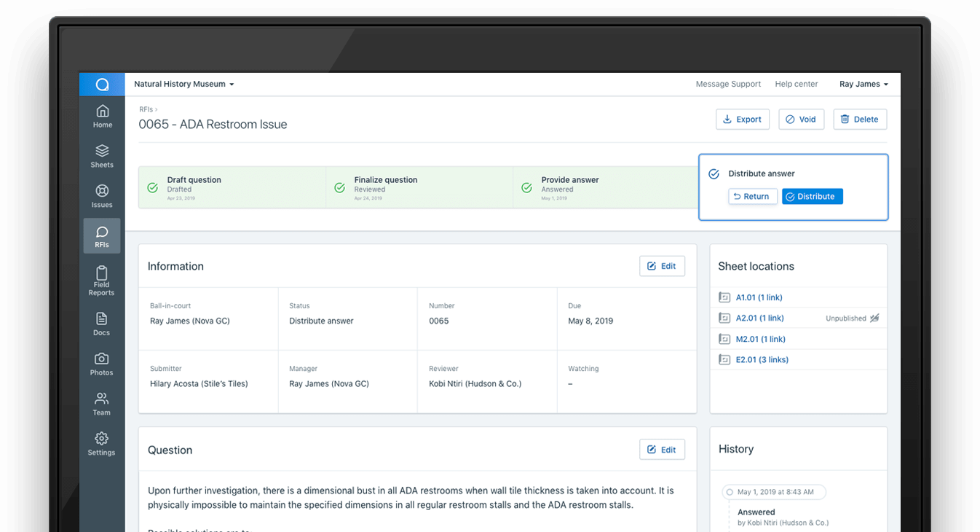Open sheet link E2.01 (3 links)
Viewport: 980px width, 532px height.
pyautogui.click(x=762, y=360)
